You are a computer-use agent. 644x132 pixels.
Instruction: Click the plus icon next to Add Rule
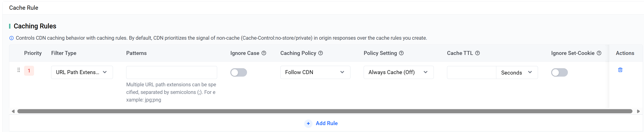[308, 123]
